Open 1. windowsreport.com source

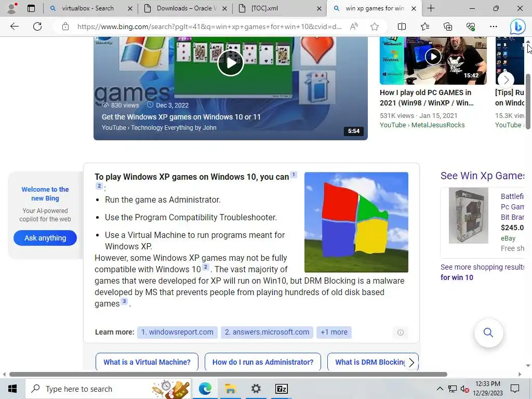178,332
